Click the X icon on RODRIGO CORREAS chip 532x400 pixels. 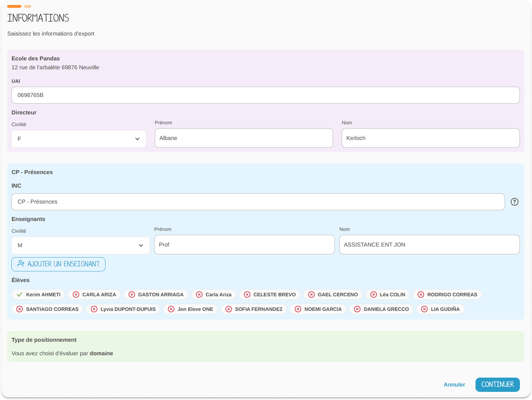pyautogui.click(x=421, y=294)
